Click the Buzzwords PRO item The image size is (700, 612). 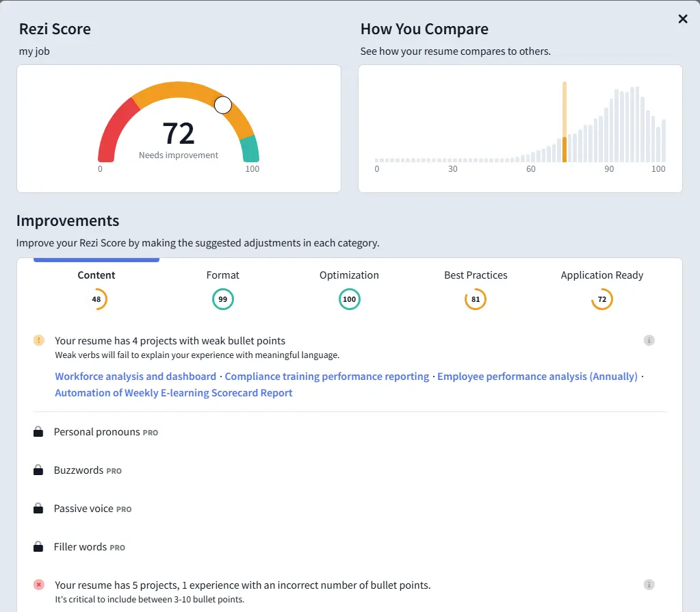88,470
